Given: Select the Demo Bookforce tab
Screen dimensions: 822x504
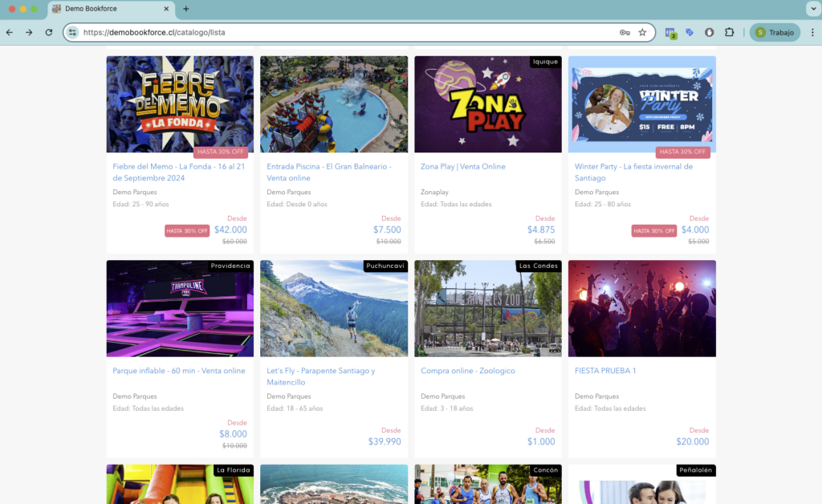Looking at the screenshot, I should (111, 9).
